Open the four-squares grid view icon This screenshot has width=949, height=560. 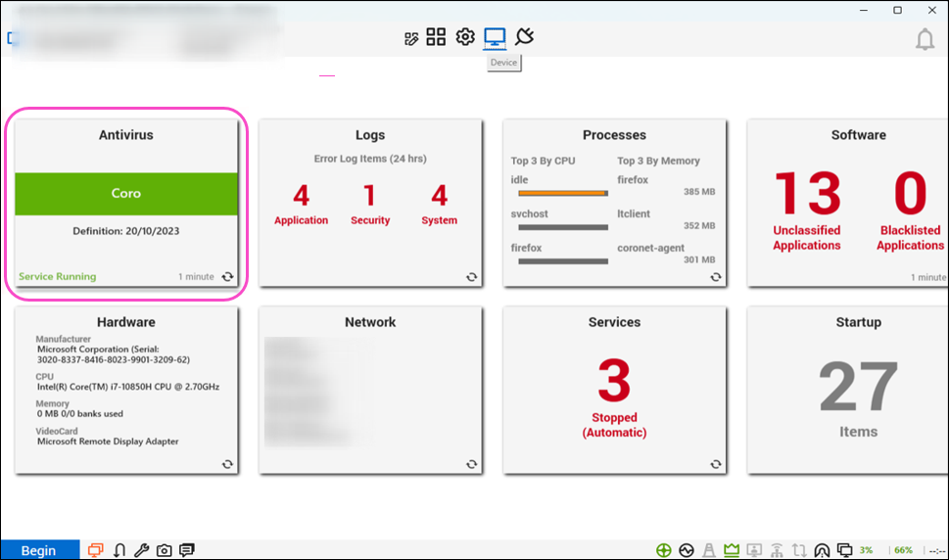pyautogui.click(x=436, y=37)
